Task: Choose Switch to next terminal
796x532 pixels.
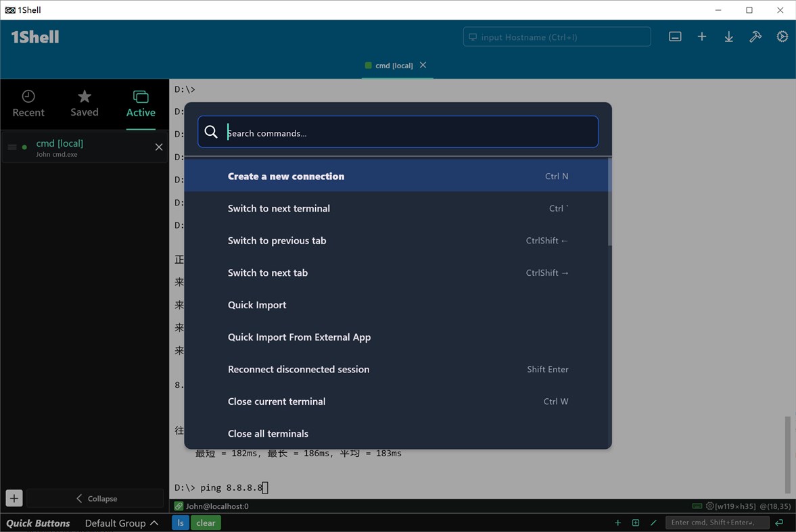Action: coord(398,208)
